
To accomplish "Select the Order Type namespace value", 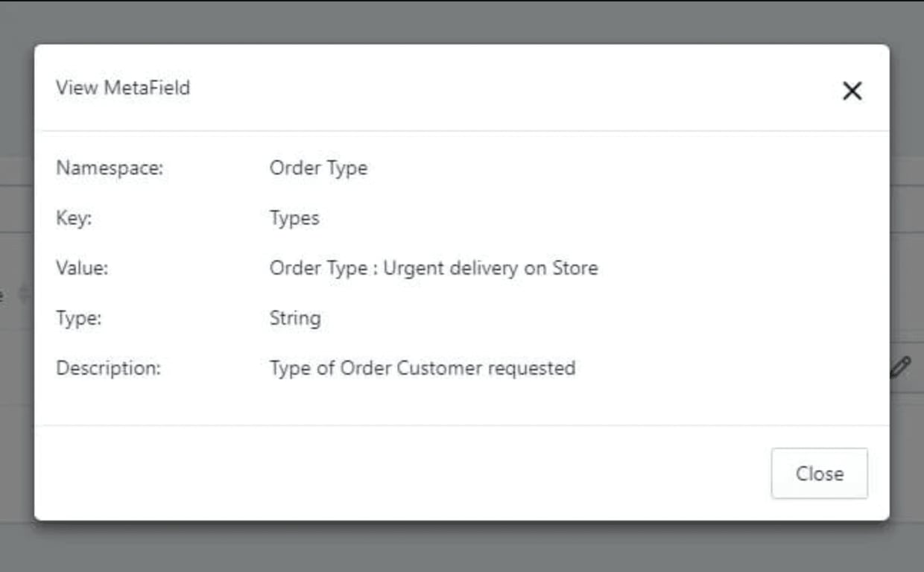I will pos(318,168).
